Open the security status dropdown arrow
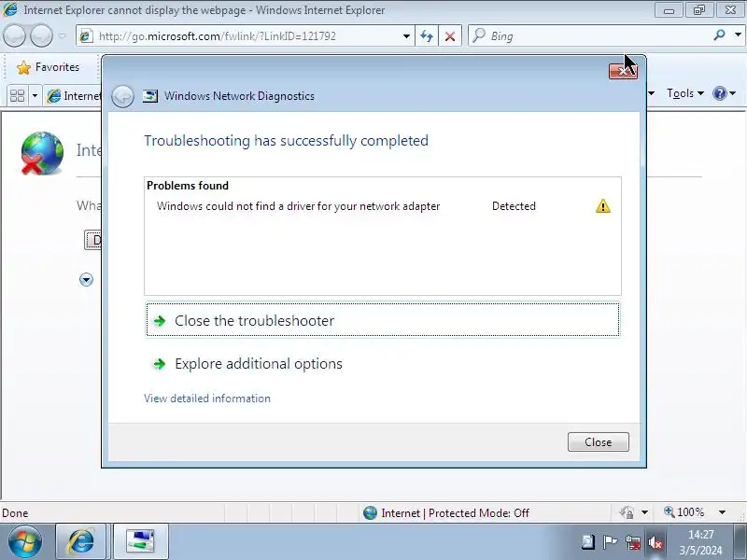 pyautogui.click(x=644, y=512)
